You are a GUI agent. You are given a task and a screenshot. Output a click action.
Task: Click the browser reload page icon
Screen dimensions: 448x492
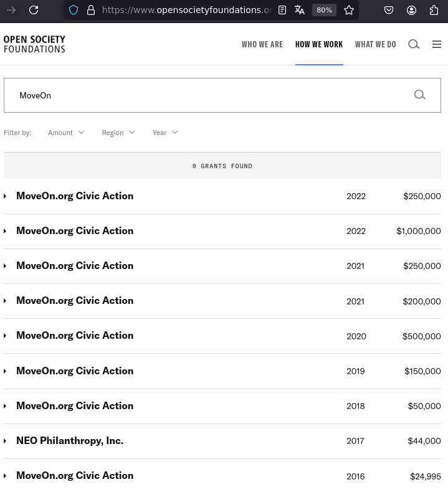(x=34, y=10)
